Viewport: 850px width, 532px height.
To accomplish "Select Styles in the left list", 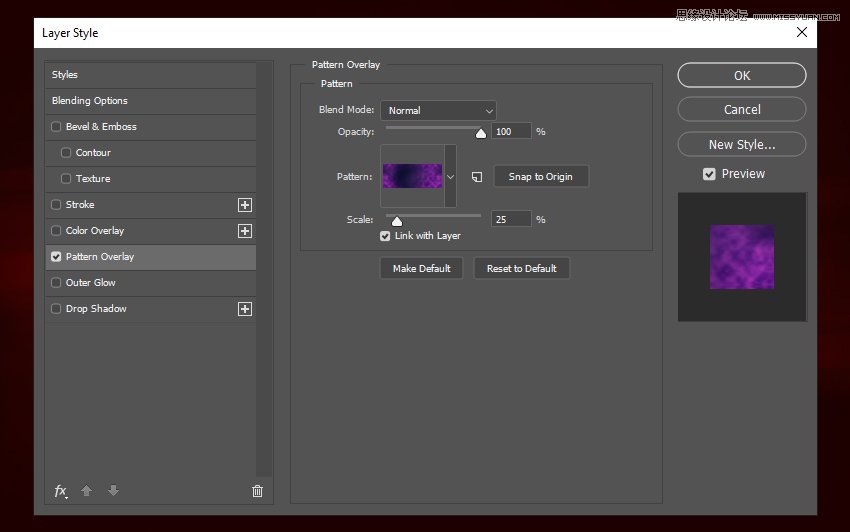I will pyautogui.click(x=65, y=75).
